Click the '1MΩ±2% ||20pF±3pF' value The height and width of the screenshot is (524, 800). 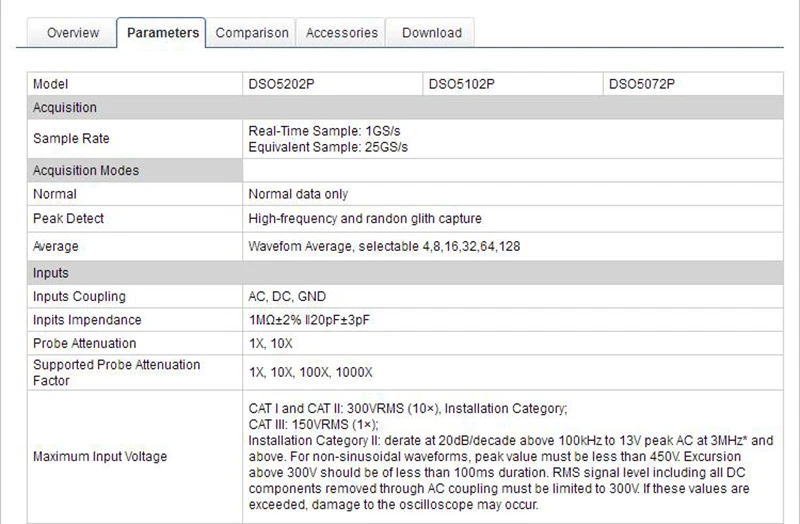click(x=309, y=320)
